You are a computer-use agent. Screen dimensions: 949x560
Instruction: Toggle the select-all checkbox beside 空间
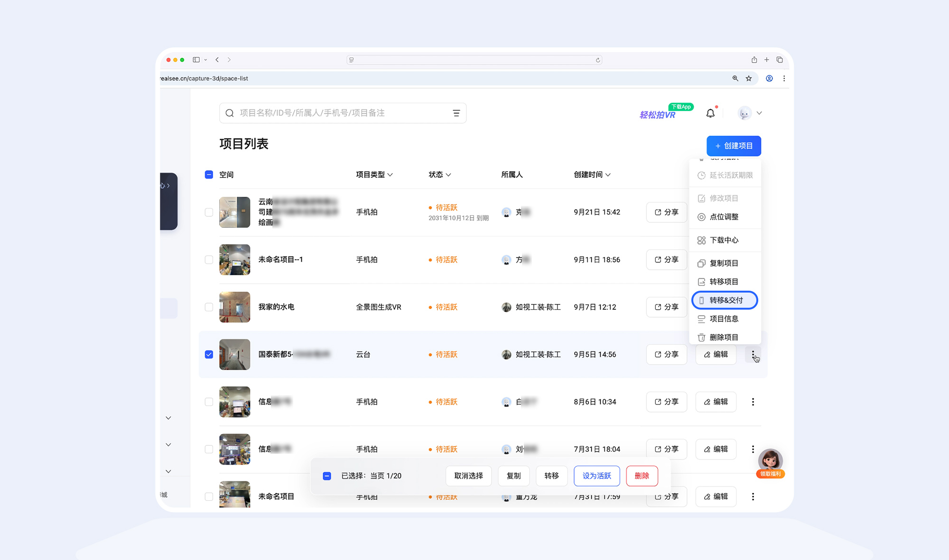pos(209,174)
